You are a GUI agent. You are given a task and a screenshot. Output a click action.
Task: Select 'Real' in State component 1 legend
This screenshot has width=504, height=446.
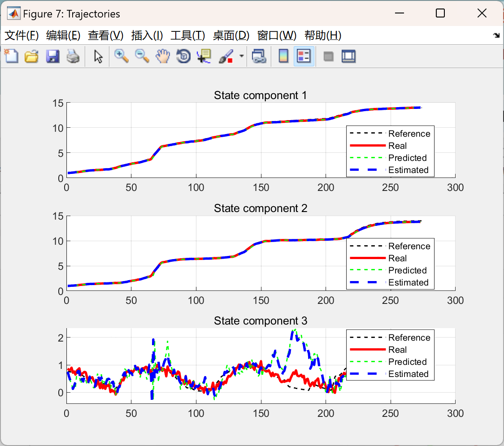[398, 146]
